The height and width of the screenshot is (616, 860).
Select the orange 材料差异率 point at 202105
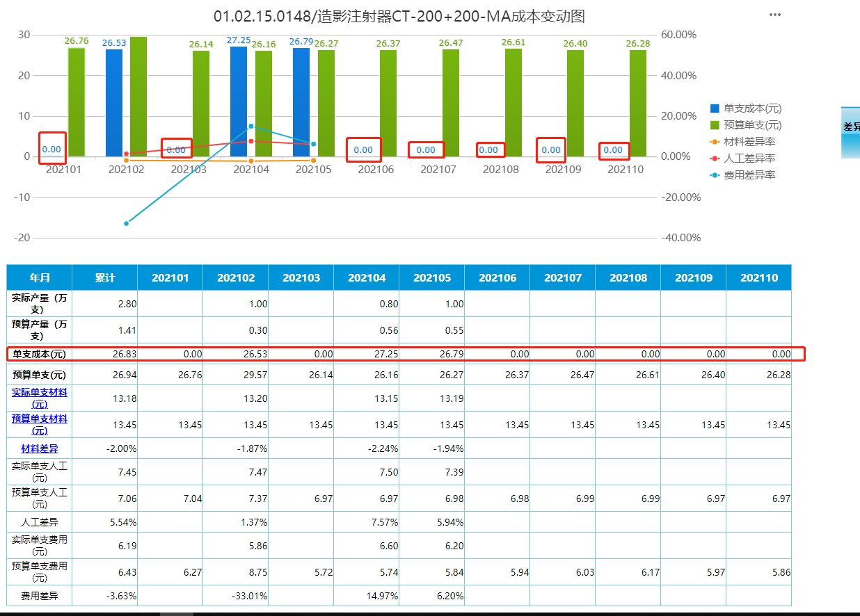point(313,161)
